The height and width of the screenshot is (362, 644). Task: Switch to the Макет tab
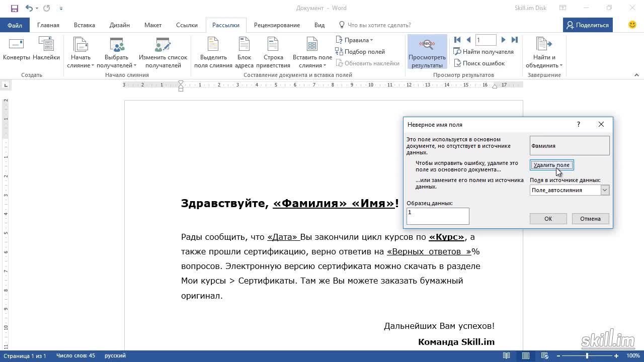pyautogui.click(x=153, y=25)
